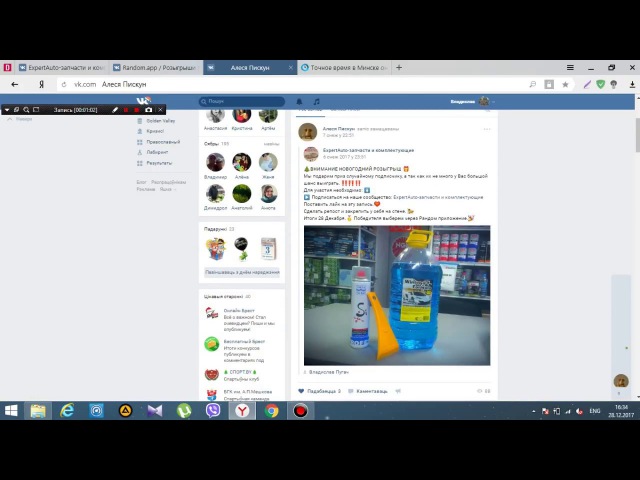Click Каментаваць comment button
This screenshot has height=480, width=640.
click(368, 391)
